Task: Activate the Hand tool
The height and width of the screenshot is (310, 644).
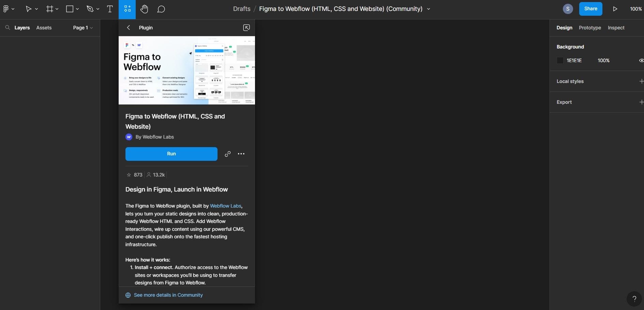Action: (144, 9)
